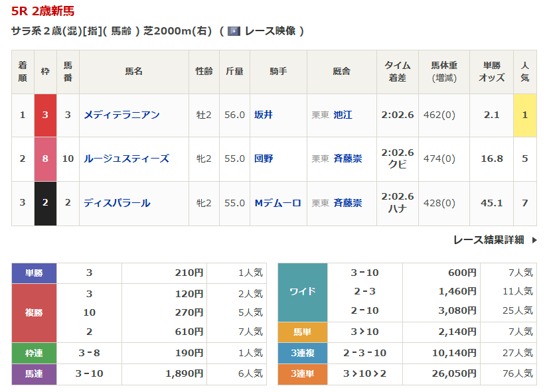Open jockey 坂井 page
The height and width of the screenshot is (392, 549).
pos(264,115)
